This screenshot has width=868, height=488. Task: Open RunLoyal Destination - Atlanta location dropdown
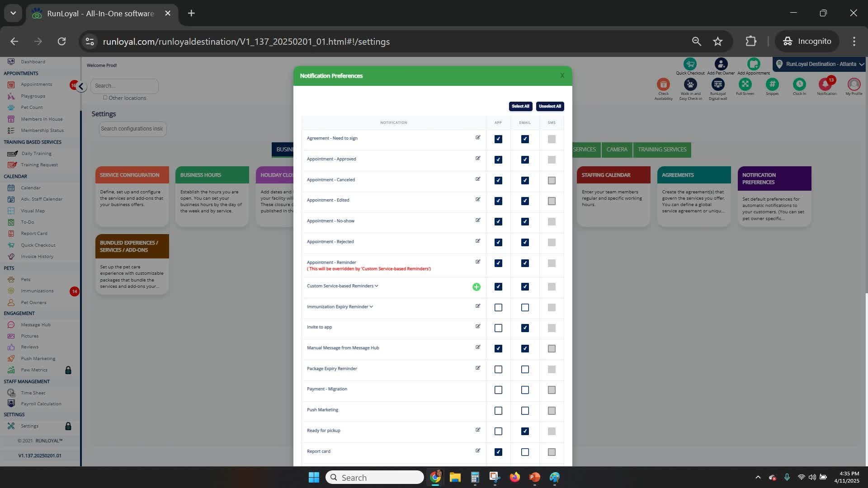click(x=820, y=64)
